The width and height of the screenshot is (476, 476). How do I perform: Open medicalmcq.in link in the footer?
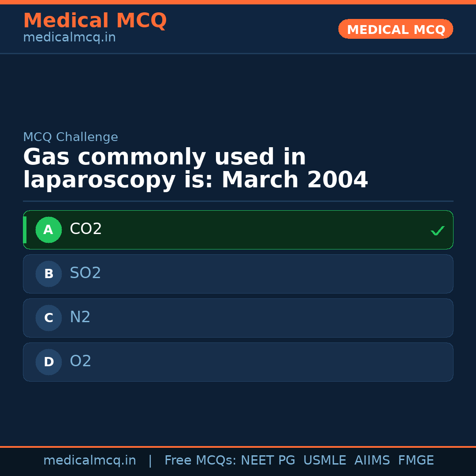89,461
